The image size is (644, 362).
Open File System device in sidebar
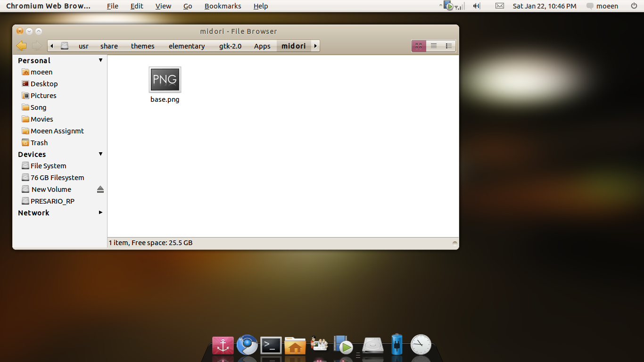pos(48,166)
